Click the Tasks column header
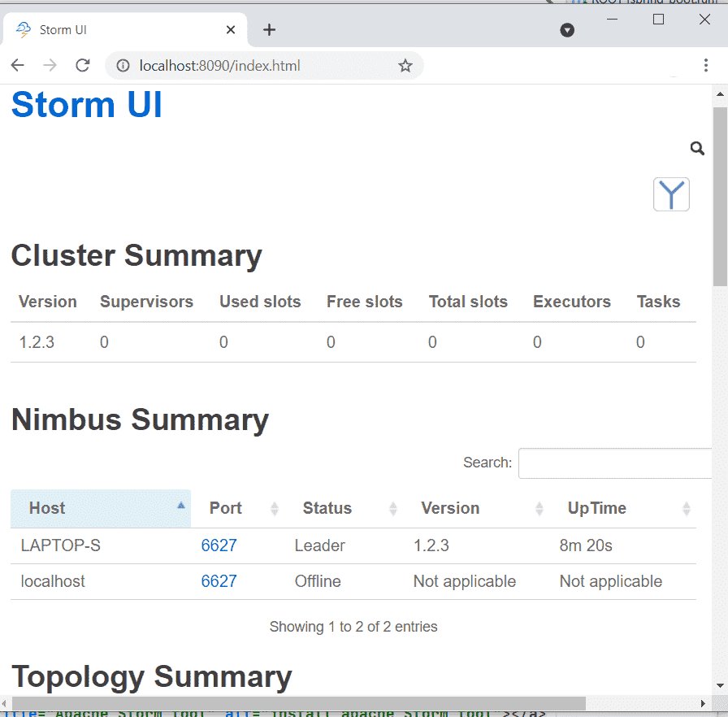This screenshot has height=717, width=728. (658, 302)
